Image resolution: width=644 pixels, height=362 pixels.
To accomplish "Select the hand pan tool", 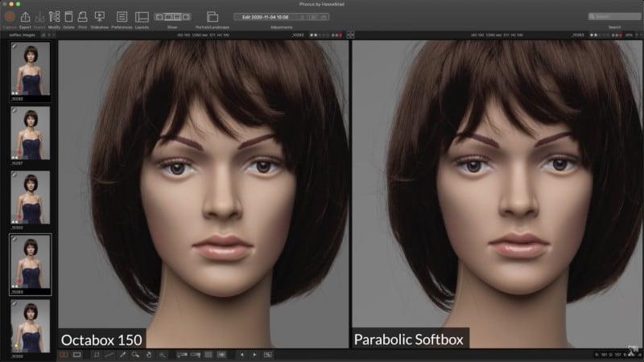I will point(150,354).
